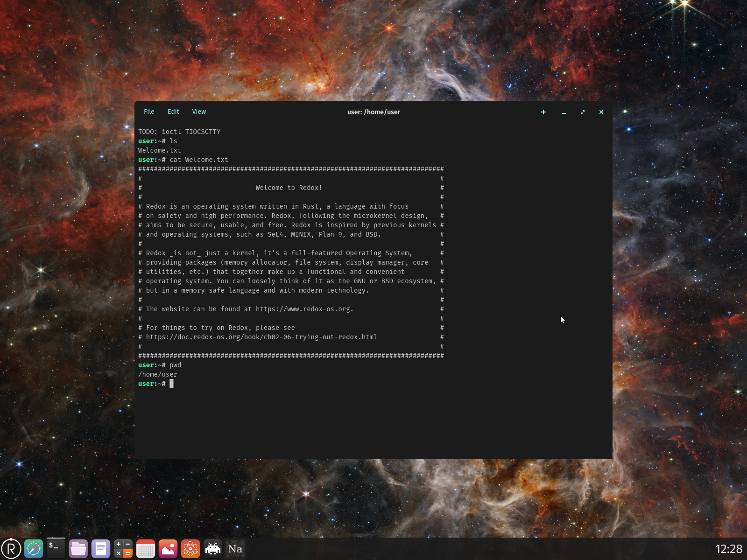Screen dimensions: 747x560
Task: Launch the text editor icon
Action: pyautogui.click(x=101, y=549)
